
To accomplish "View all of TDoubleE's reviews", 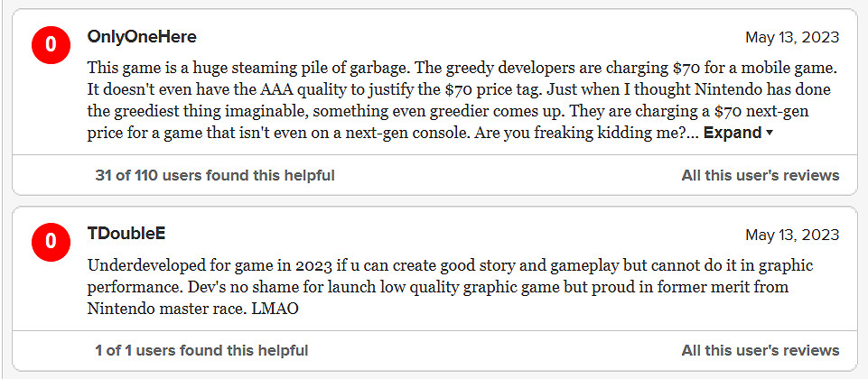I will coord(760,350).
